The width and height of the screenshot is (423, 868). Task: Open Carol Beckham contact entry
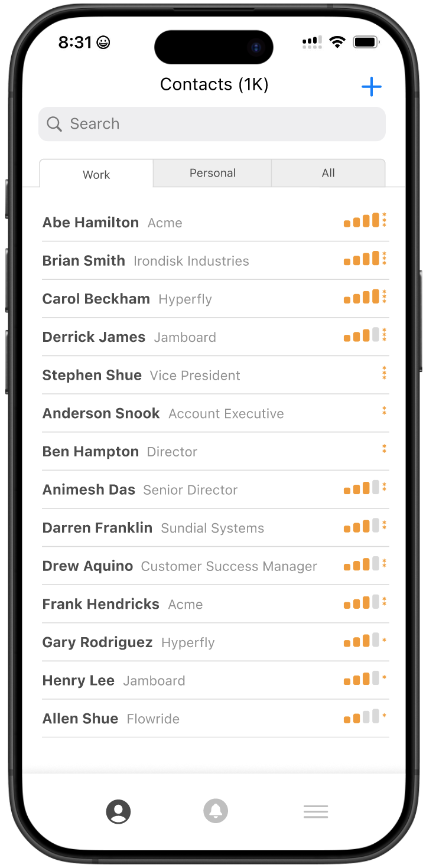click(96, 299)
